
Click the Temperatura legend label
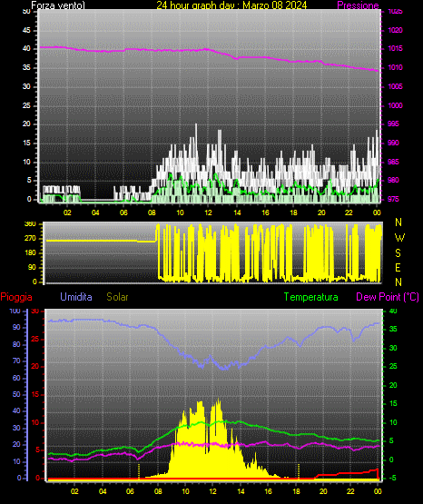pos(311,297)
